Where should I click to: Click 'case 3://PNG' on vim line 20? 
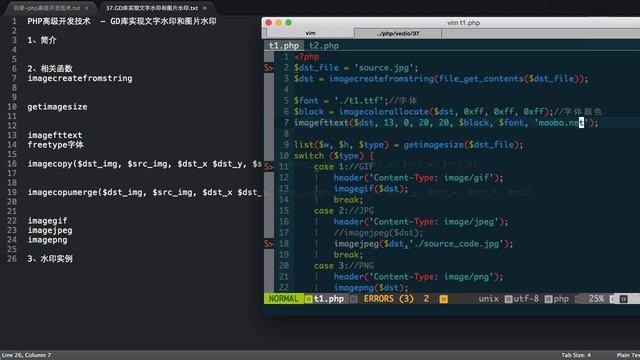pyautogui.click(x=344, y=266)
